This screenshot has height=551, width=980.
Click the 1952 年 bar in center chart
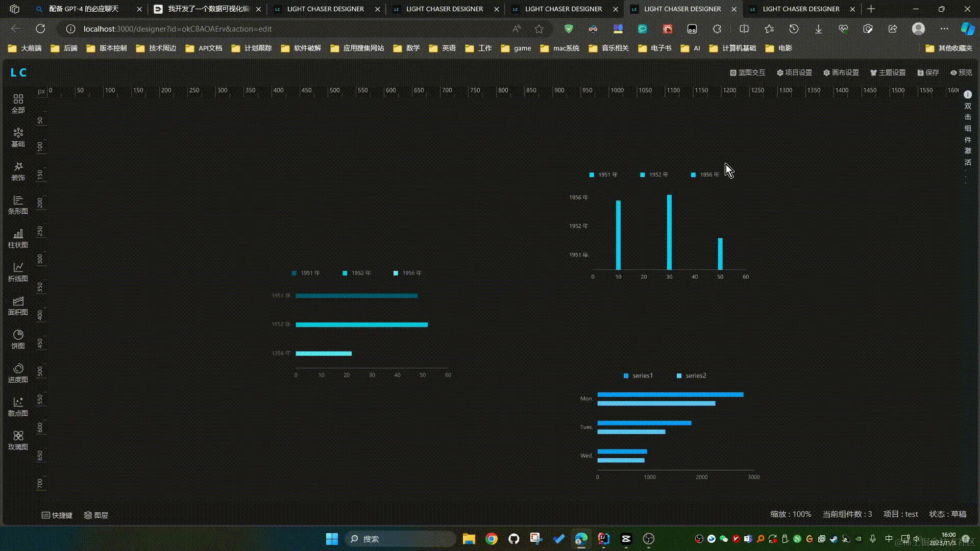[x=361, y=324]
